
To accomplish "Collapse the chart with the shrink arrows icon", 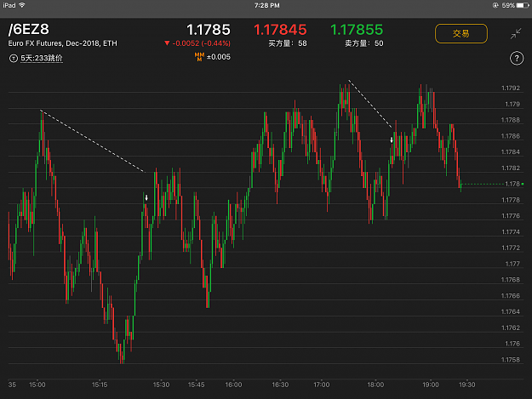I will pyautogui.click(x=516, y=33).
